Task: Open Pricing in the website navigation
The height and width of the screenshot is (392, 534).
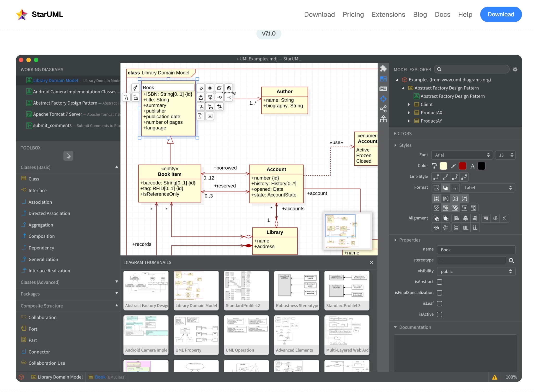Action: (353, 14)
